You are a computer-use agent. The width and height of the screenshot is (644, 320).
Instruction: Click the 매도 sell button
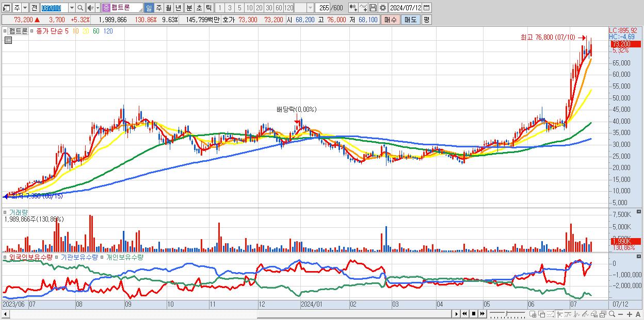(410, 20)
